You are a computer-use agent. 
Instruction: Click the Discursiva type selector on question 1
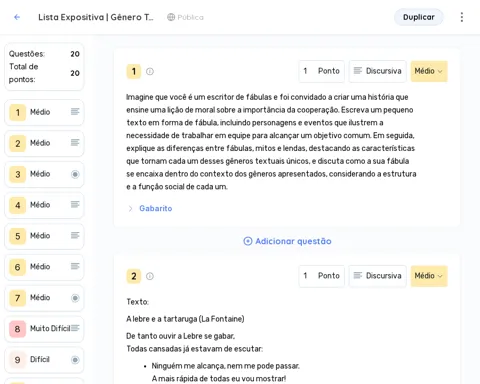(x=378, y=71)
